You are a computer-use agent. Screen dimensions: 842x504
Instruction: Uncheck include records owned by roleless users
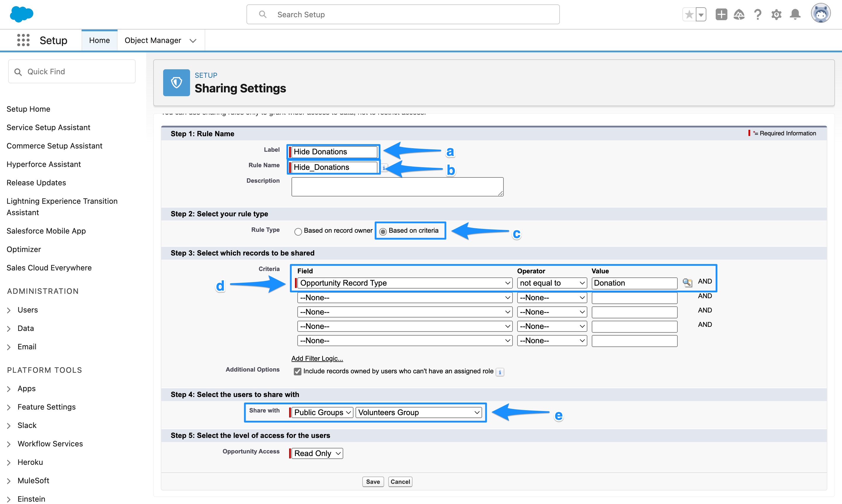tap(298, 371)
